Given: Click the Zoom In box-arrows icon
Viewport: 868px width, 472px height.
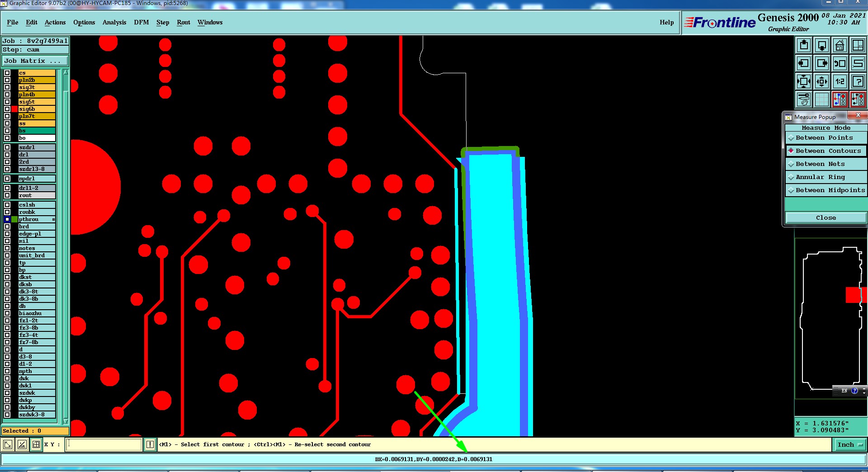Looking at the screenshot, I should pos(804,81).
